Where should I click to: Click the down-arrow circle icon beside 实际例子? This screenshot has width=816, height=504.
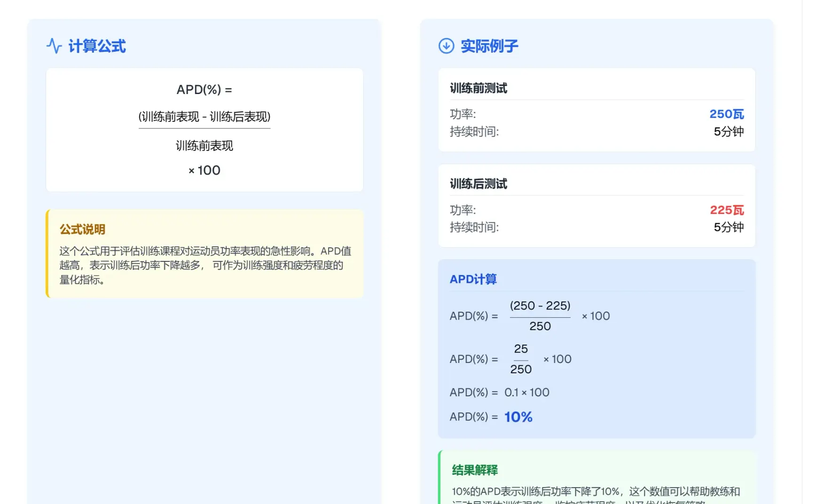446,46
